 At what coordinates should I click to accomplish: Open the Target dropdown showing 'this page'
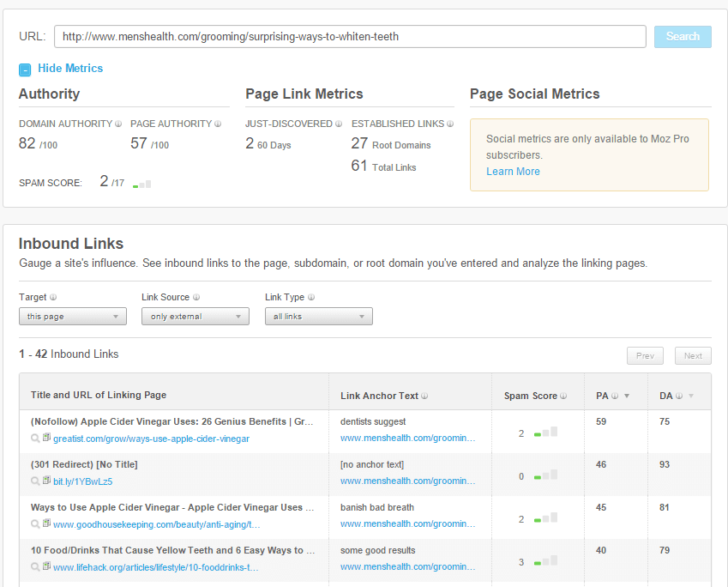(x=73, y=317)
